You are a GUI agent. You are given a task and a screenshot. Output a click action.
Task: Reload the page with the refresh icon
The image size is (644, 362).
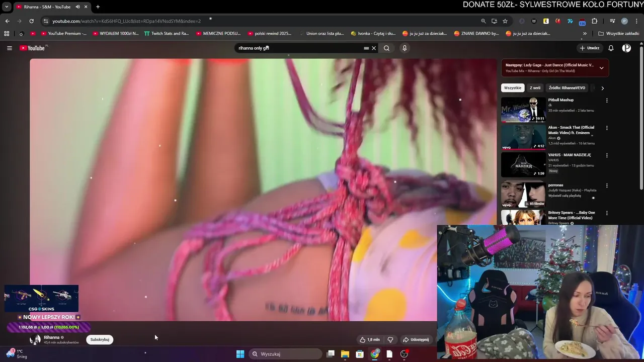pyautogui.click(x=31, y=21)
